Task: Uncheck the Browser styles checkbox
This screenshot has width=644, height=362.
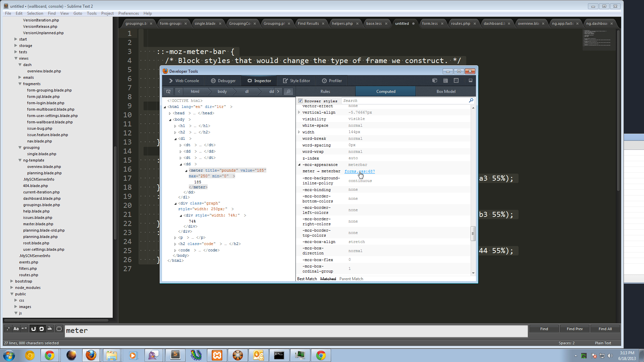Action: click(x=301, y=101)
